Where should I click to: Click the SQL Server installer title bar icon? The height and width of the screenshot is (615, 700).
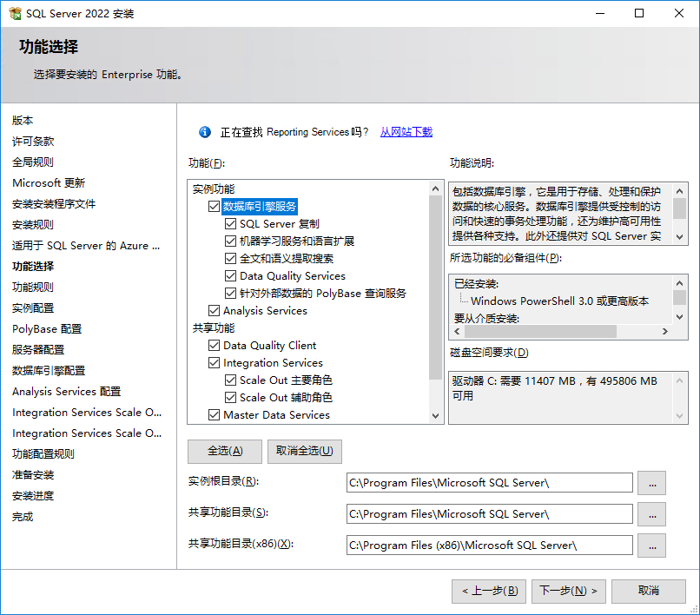tap(15, 14)
